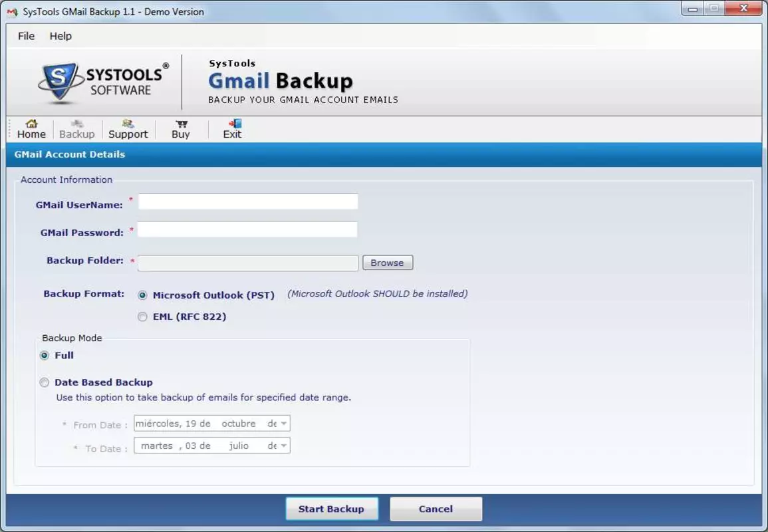Click the 'GMail Account Details' header text
The height and width of the screenshot is (532, 768).
(70, 154)
